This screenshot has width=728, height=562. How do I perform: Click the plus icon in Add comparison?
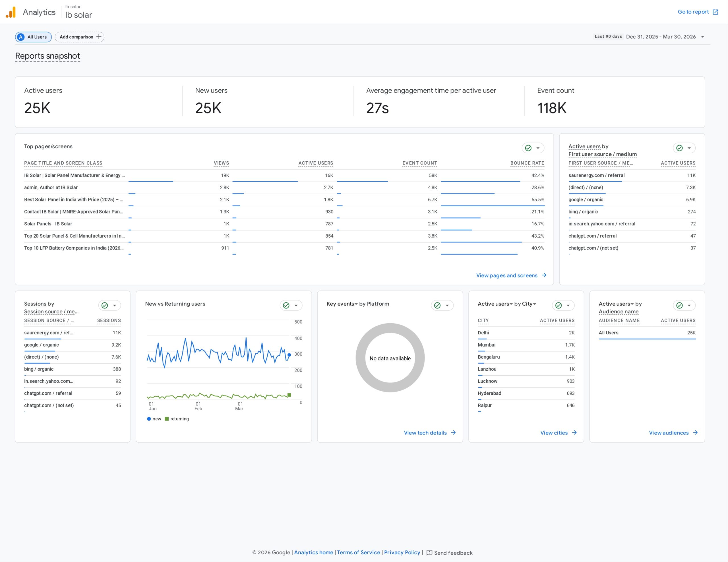[99, 37]
